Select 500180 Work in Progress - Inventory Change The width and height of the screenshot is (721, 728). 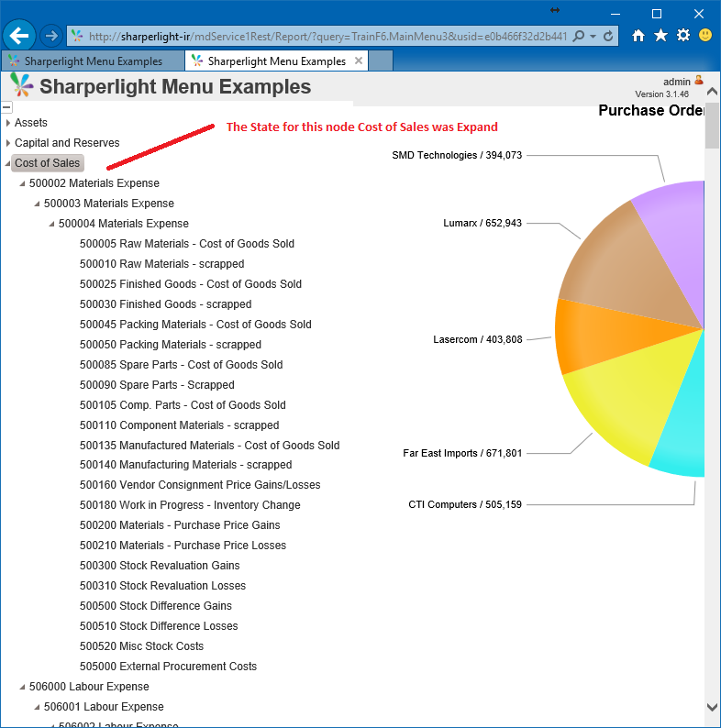190,505
